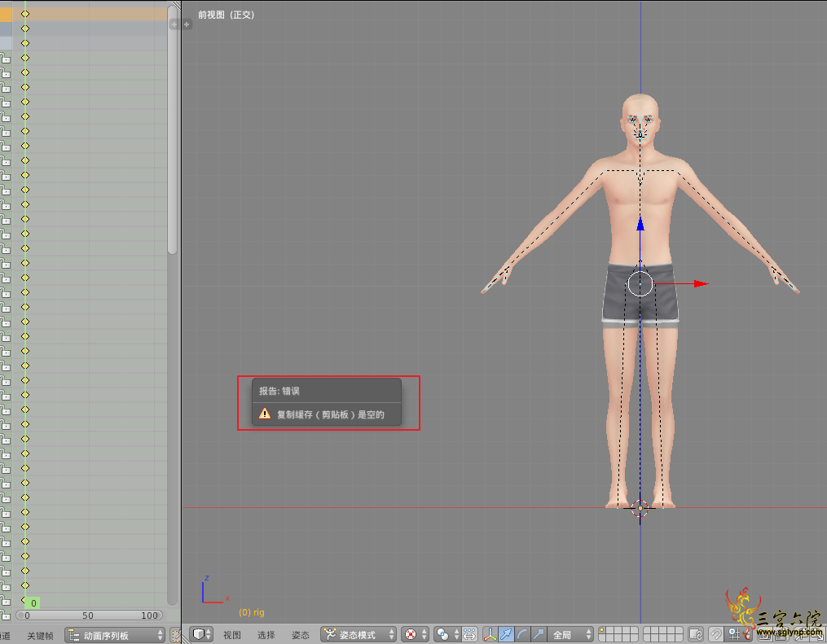Viewport: 827px width, 644px height.
Task: Click the character's head in the viewport
Action: point(640,119)
